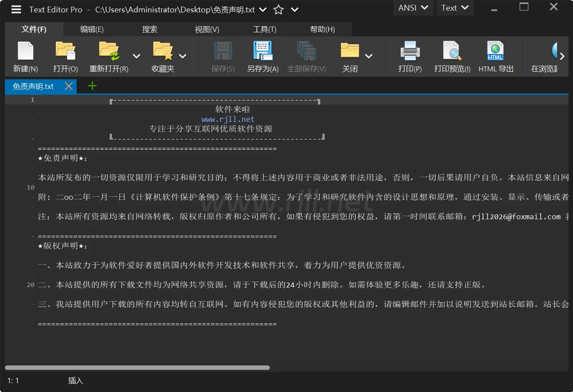The image size is (573, 392).
Task: Click the New file (新建) icon
Action: click(25, 51)
